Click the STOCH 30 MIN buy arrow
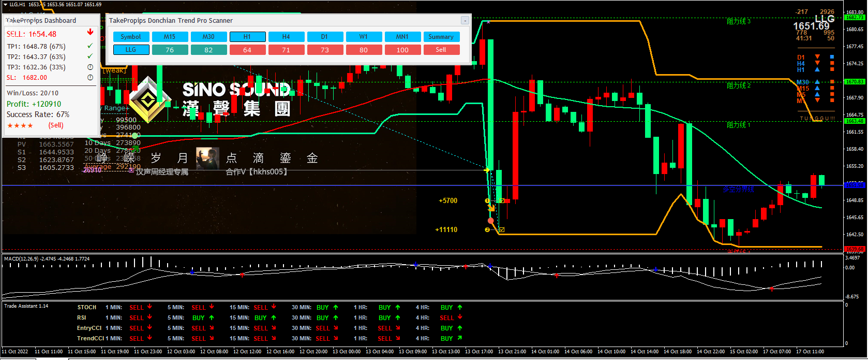868x360 pixels. click(x=336, y=307)
